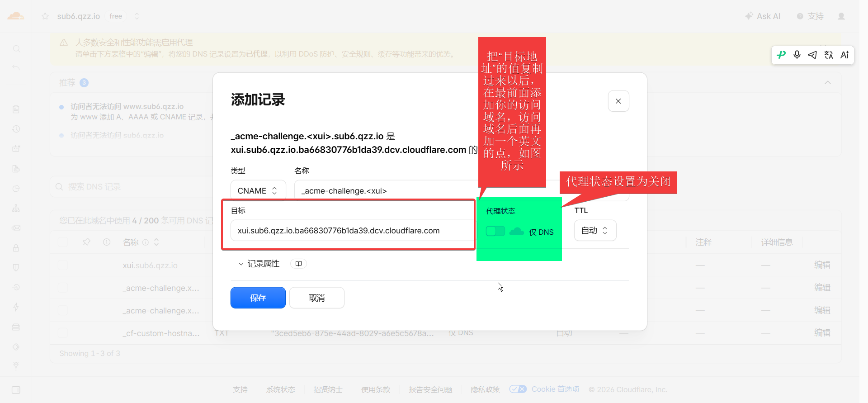The image size is (868, 403).
Task: Click the free plan badge
Action: coord(116,16)
